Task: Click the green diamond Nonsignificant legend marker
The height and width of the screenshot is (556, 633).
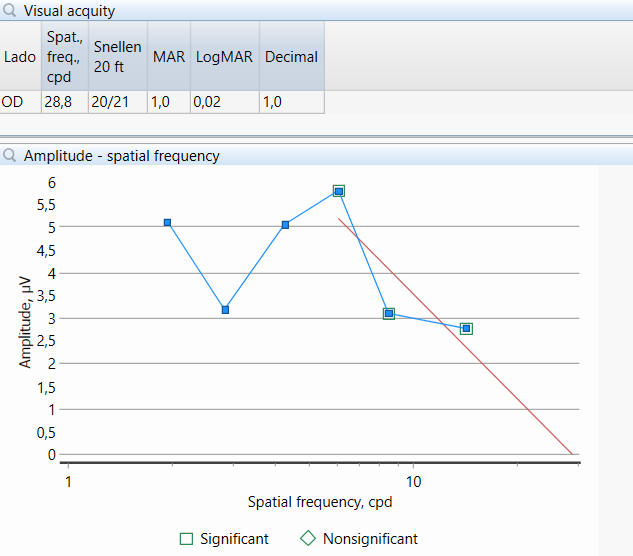Action: point(308,538)
